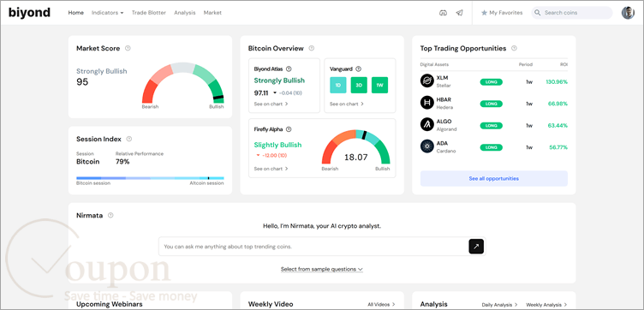Screen dimensions: 644x310
Task: Open Vanguard See on chart
Action: pos(347,104)
